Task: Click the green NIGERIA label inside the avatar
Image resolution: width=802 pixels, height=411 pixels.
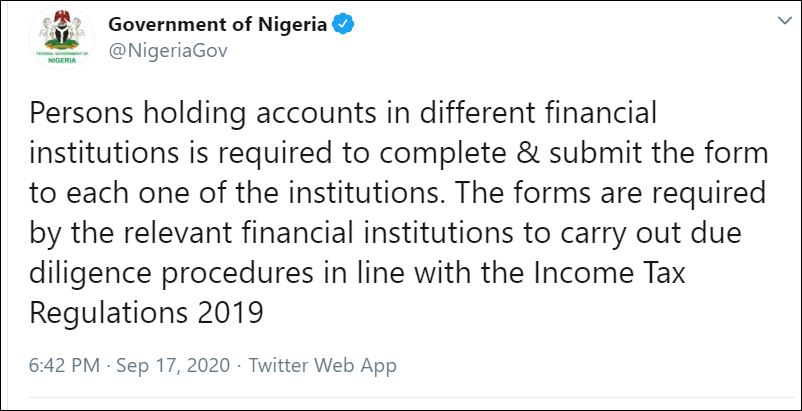Action: point(62,60)
